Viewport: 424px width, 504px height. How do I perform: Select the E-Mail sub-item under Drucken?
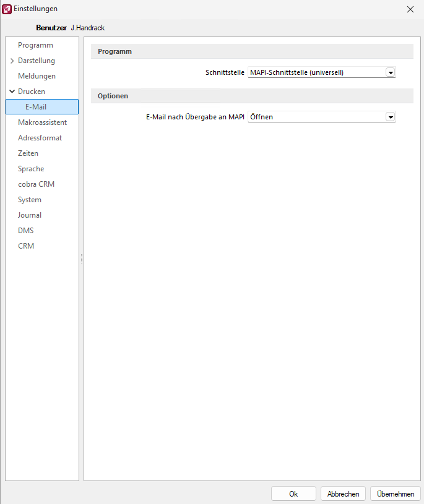pyautogui.click(x=36, y=107)
